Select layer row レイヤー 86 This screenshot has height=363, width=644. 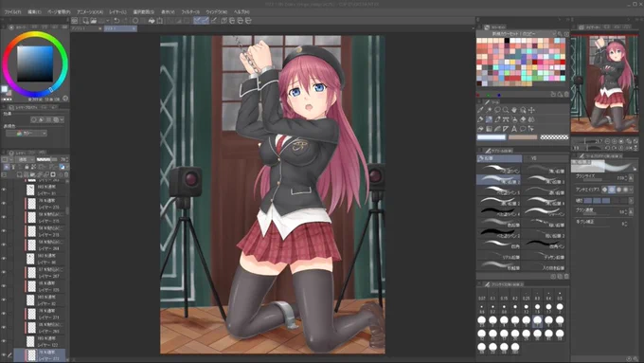[40, 259]
